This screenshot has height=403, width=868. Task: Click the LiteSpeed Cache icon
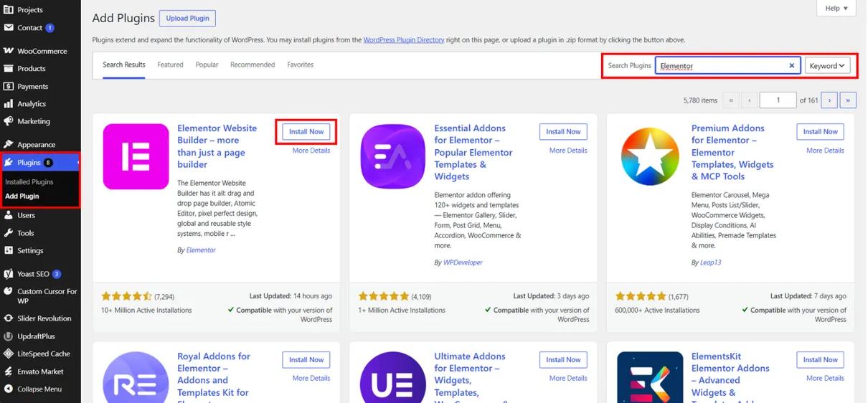(9, 354)
